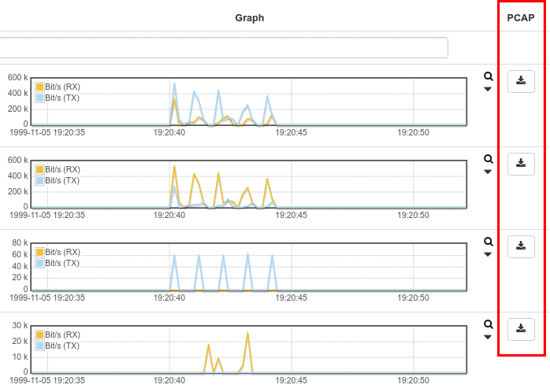
Task: Toggle the Bit/s (RX) legend swatch in the top graph
Action: tap(39, 87)
